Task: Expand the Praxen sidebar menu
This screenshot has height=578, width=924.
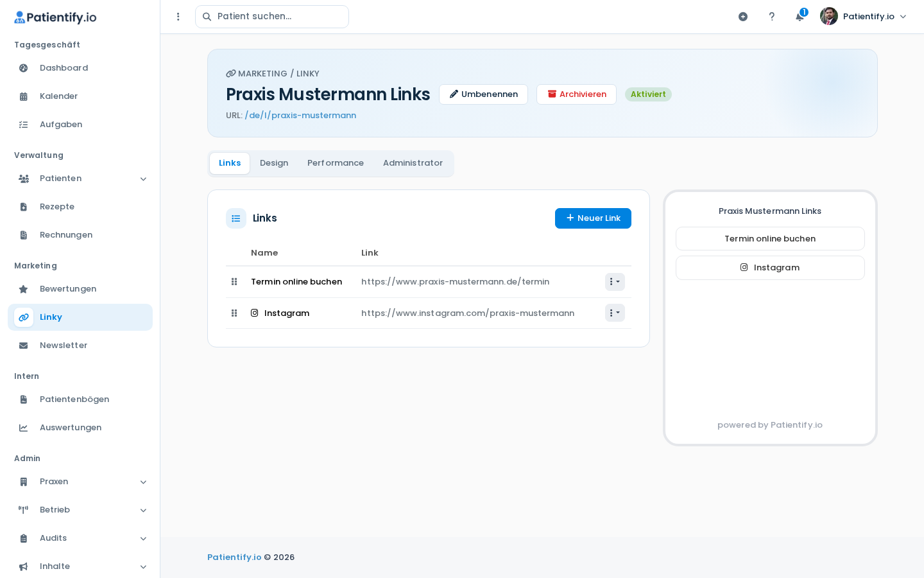Action: 80,482
